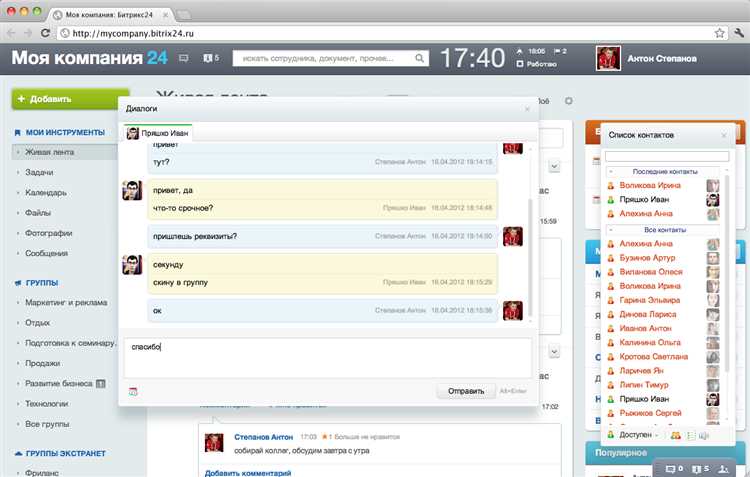Click the Отправить button
750x477 pixels.
(466, 391)
